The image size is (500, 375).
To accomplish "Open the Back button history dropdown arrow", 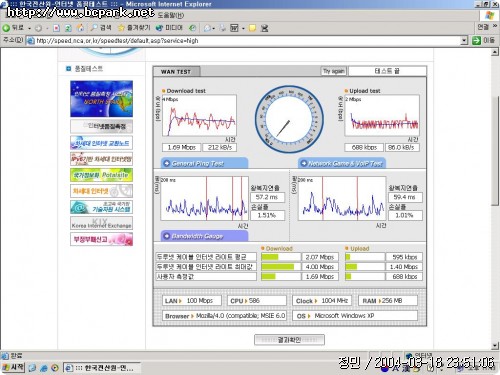I will tap(29, 28).
